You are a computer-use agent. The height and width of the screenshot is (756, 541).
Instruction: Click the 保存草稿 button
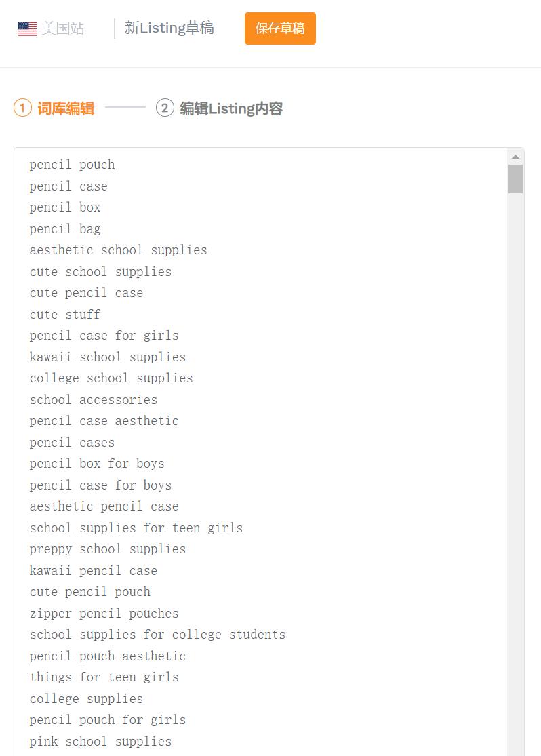click(x=280, y=28)
